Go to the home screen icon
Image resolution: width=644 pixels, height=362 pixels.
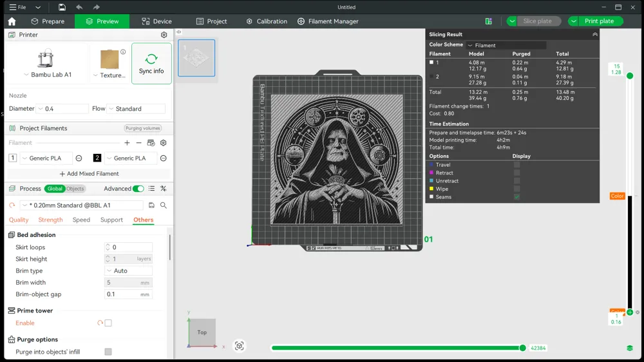[12, 21]
